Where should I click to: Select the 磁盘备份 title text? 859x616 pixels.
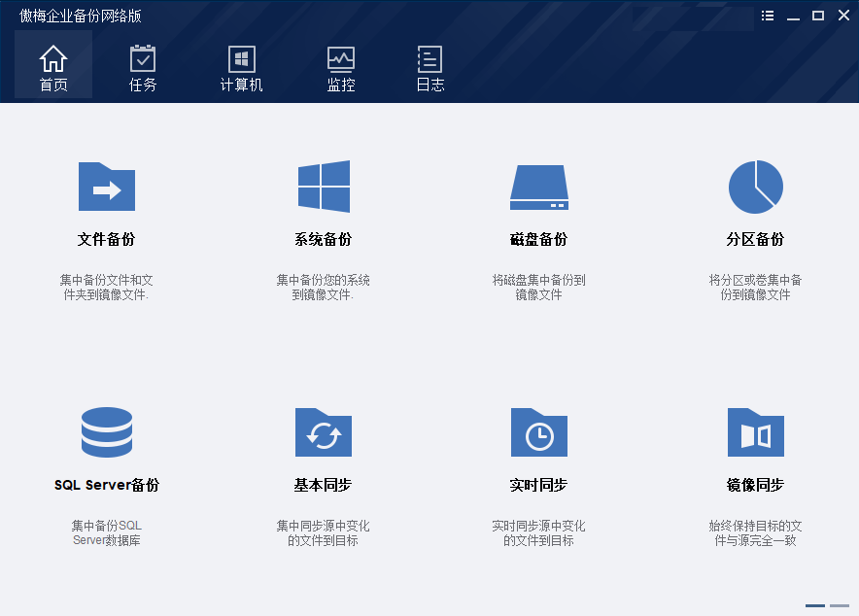(538, 239)
